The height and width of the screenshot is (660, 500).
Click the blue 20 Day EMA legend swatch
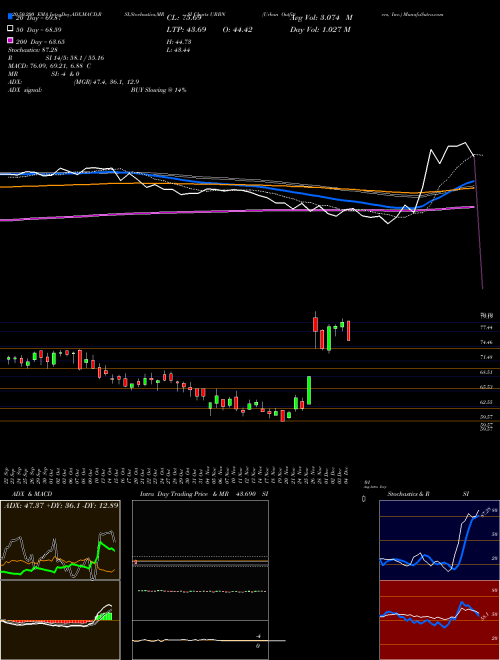(10, 17)
